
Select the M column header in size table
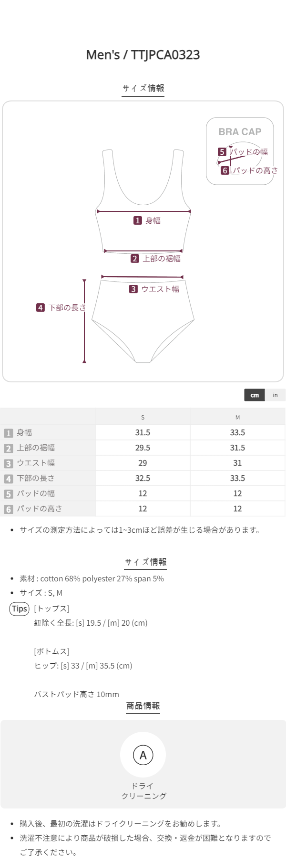[x=237, y=417]
